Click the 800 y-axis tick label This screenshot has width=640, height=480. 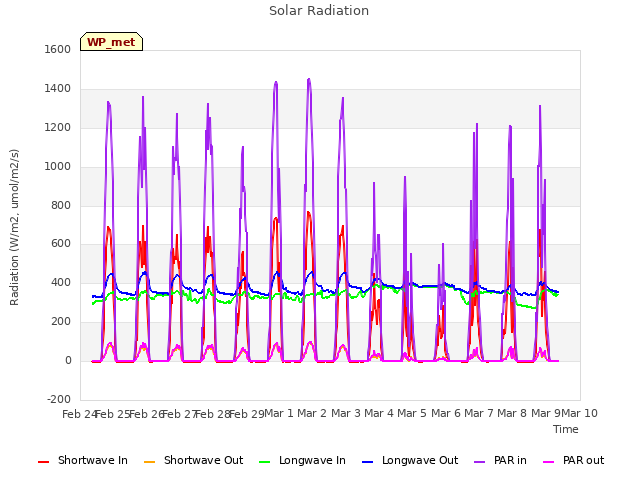click(x=61, y=205)
